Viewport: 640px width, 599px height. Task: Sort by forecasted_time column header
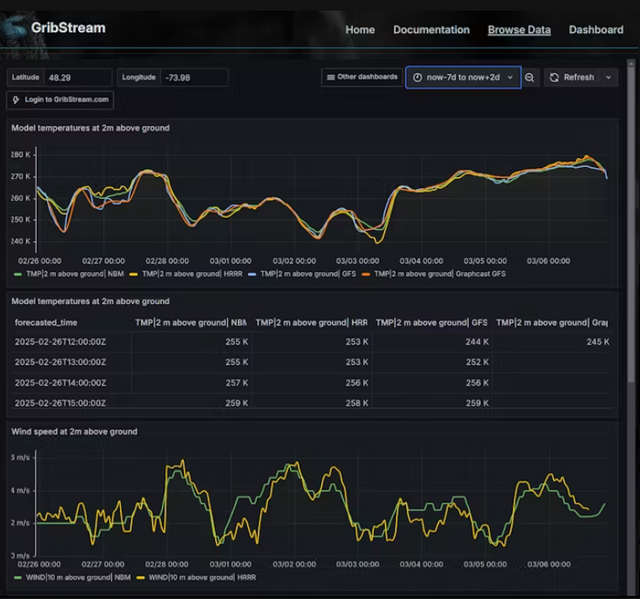(x=46, y=322)
